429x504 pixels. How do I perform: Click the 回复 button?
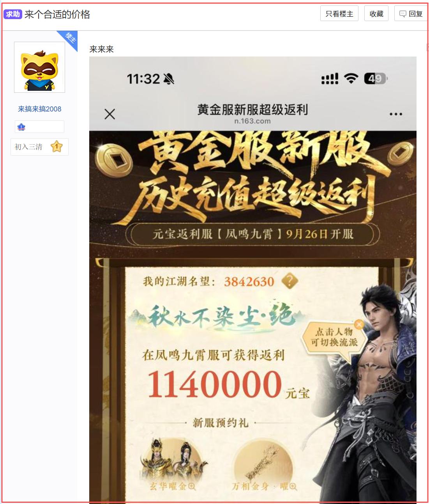411,14
